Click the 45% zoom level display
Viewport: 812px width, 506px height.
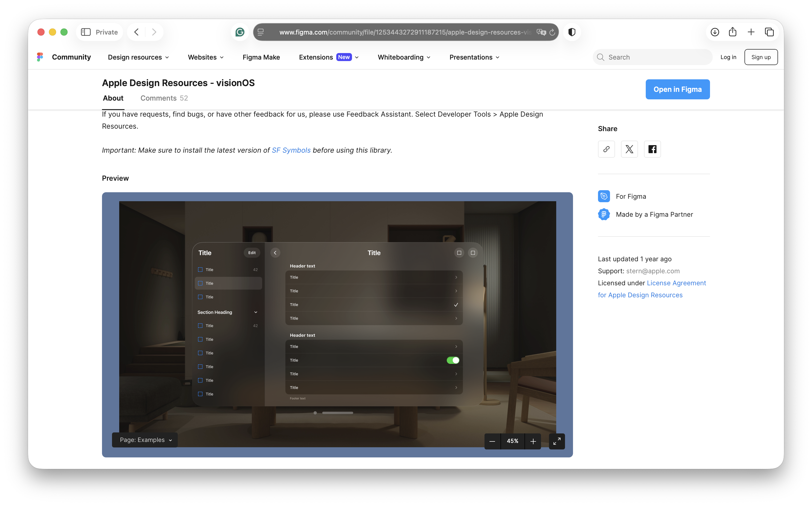512,441
